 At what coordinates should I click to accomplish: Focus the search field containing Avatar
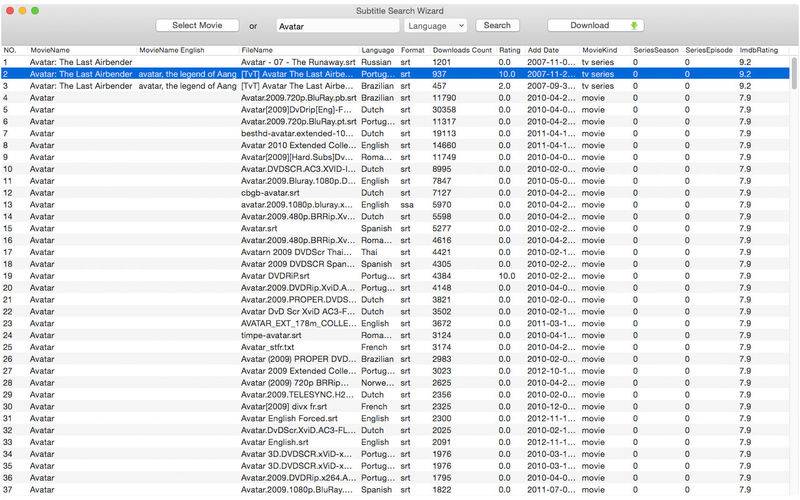[x=337, y=26]
